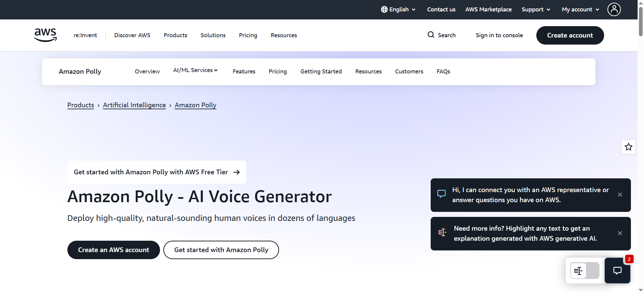
Task: Click Get started with Amazon Polly
Action: tap(221, 250)
